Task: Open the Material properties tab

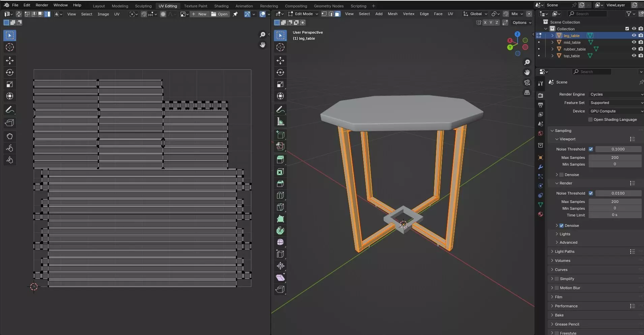Action: coord(541,214)
